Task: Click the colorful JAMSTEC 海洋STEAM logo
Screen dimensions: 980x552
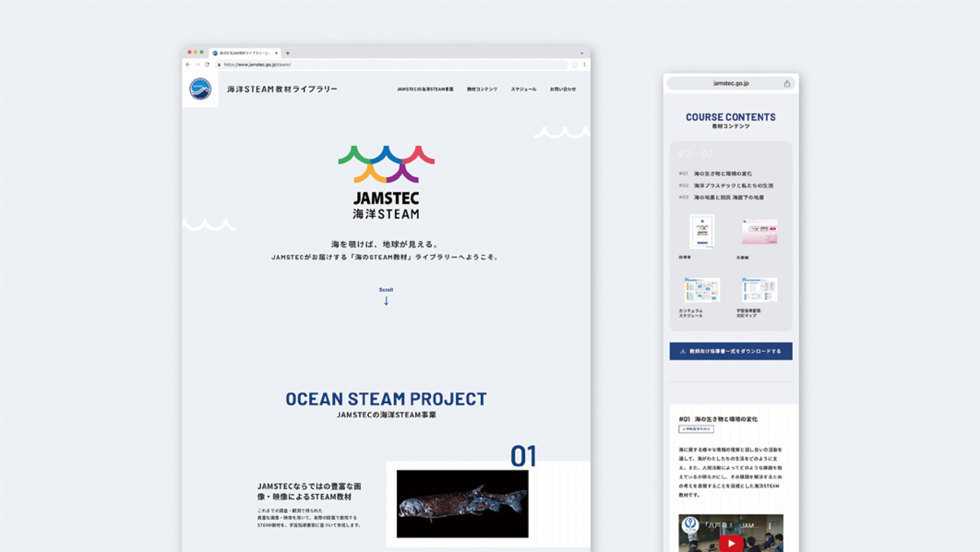Action: [x=386, y=183]
